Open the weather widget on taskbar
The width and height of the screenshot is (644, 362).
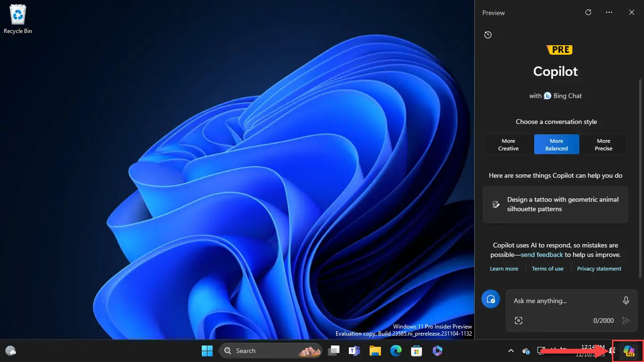[10, 351]
